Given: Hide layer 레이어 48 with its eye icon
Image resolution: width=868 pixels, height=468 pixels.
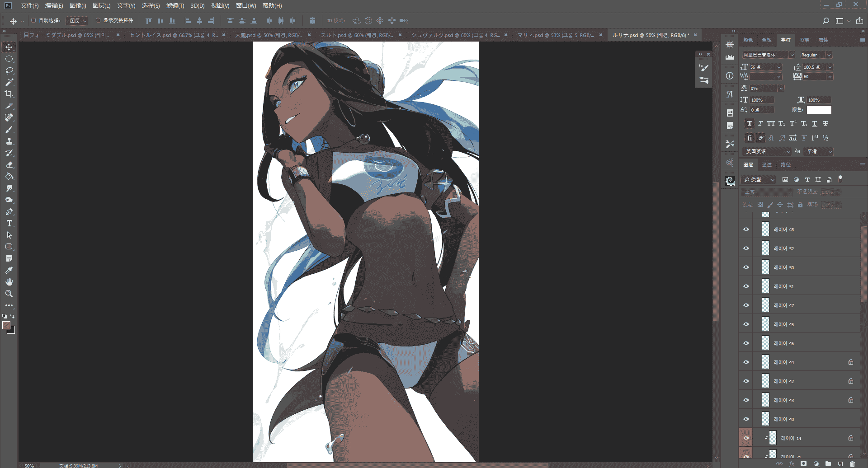Looking at the screenshot, I should click(746, 229).
